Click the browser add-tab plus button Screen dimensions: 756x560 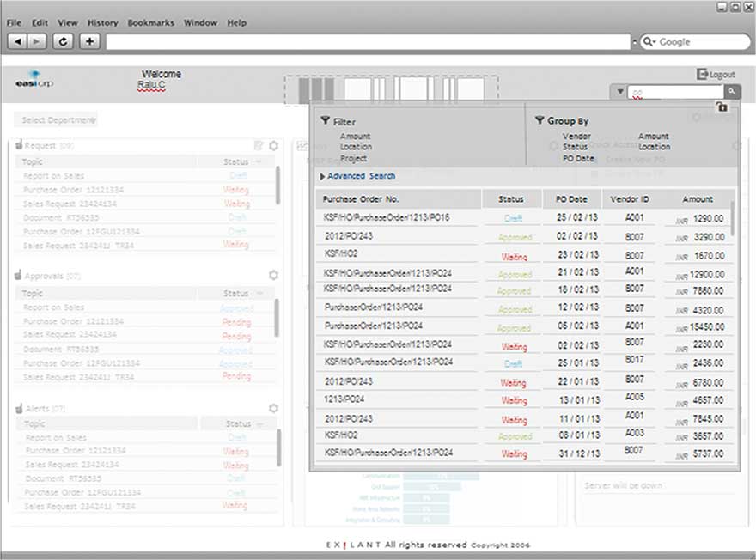pyautogui.click(x=90, y=41)
